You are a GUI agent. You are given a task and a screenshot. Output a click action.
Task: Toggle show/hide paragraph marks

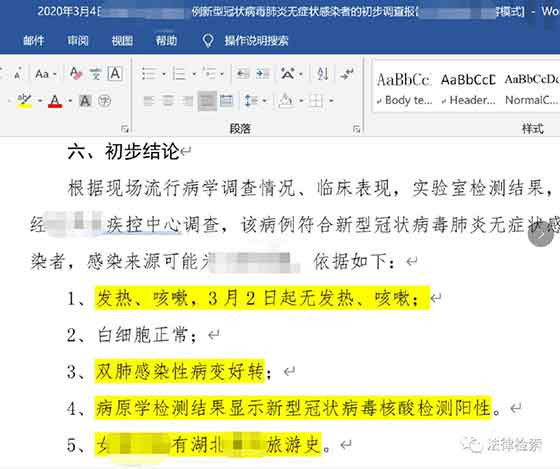[347, 74]
